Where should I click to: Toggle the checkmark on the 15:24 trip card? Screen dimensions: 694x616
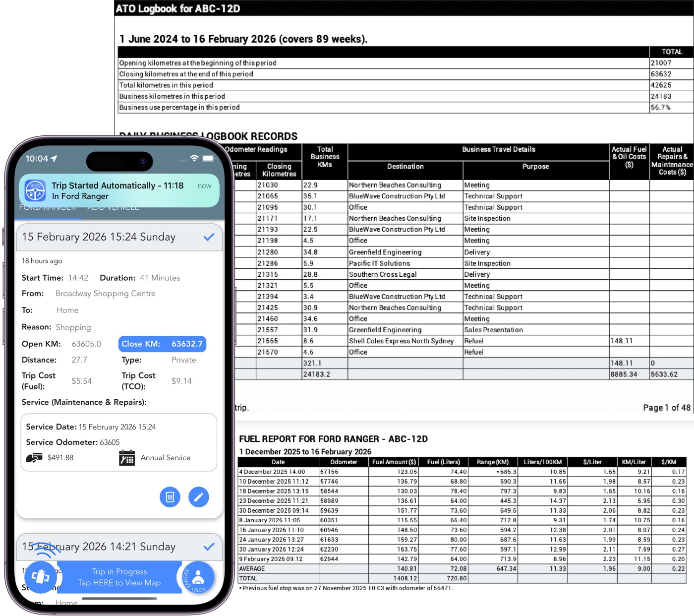coord(209,238)
